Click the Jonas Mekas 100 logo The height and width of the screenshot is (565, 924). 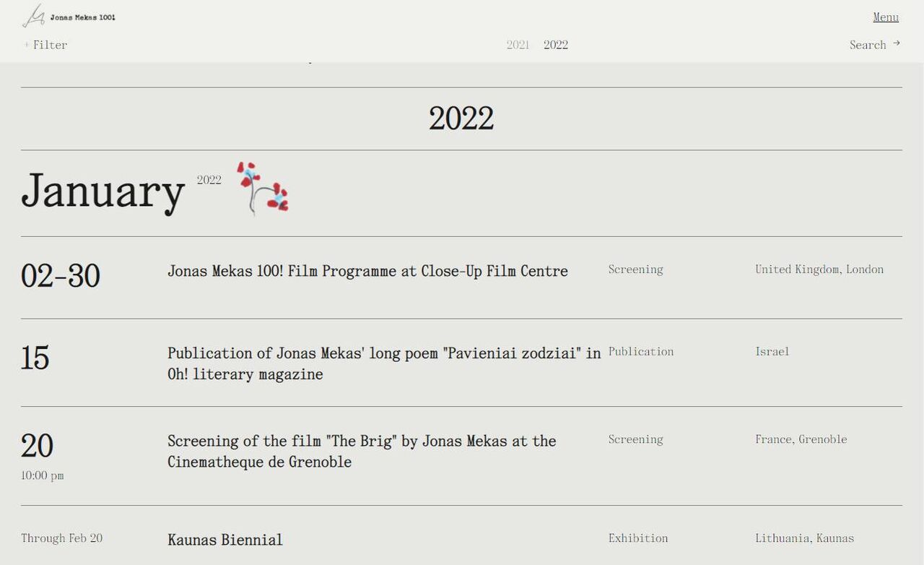69,16
